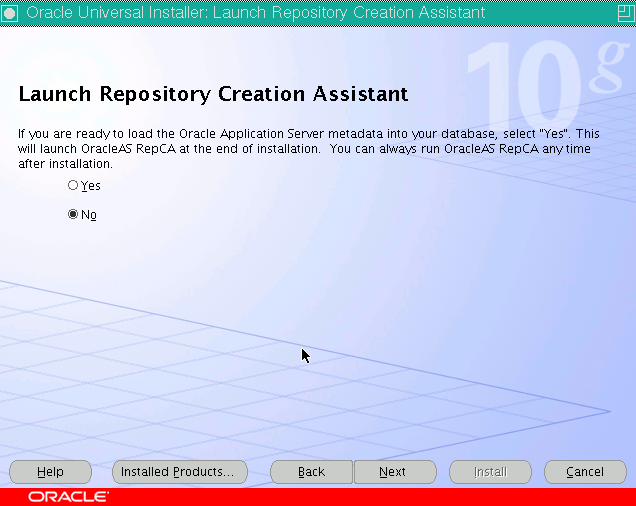Click the Oracle logo in red footer
This screenshot has height=506, width=636.
coord(68,497)
